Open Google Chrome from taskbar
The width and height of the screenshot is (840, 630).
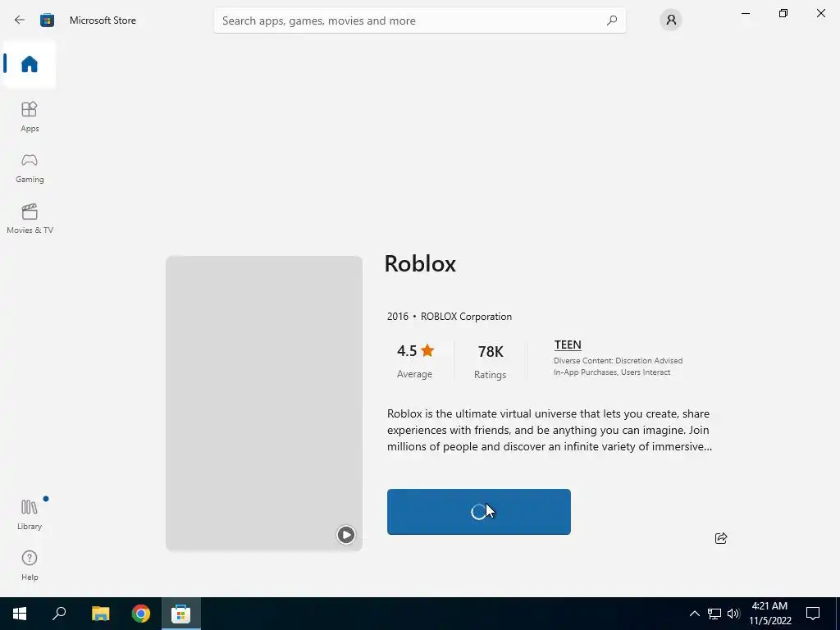tap(141, 614)
